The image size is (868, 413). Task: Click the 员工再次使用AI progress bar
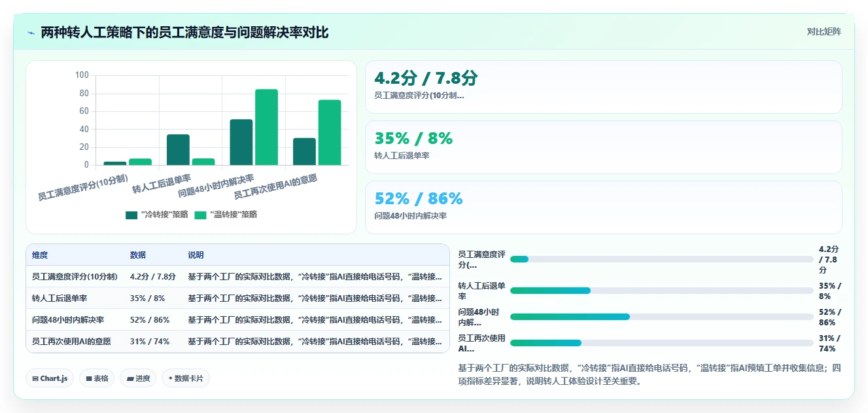(x=661, y=343)
